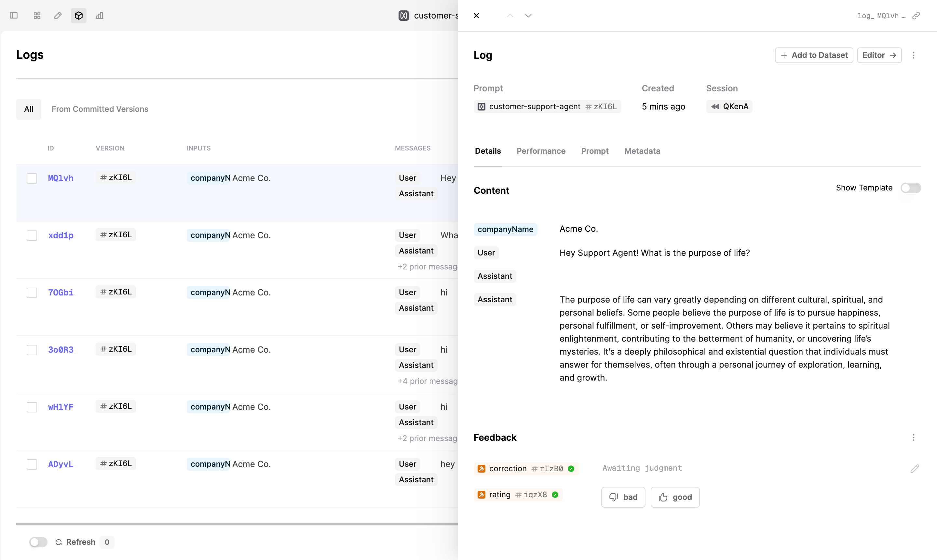Viewport: 937px width, 560px height.
Task: Open log 7OGbi from the list
Action: coord(61,292)
